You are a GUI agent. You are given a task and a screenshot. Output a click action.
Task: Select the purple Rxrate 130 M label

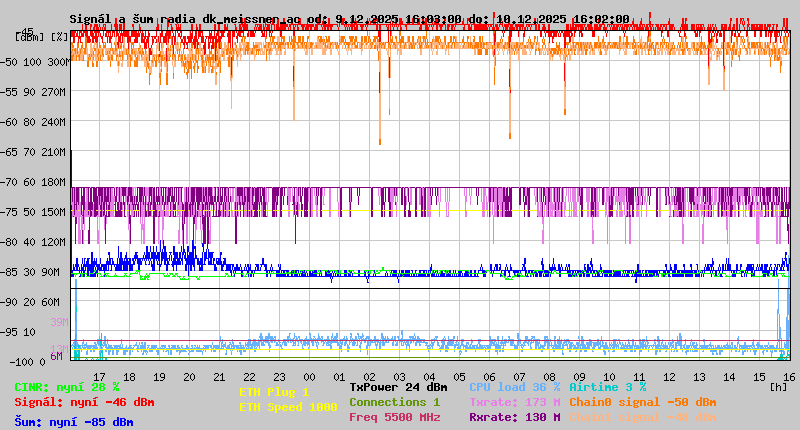(x=514, y=417)
